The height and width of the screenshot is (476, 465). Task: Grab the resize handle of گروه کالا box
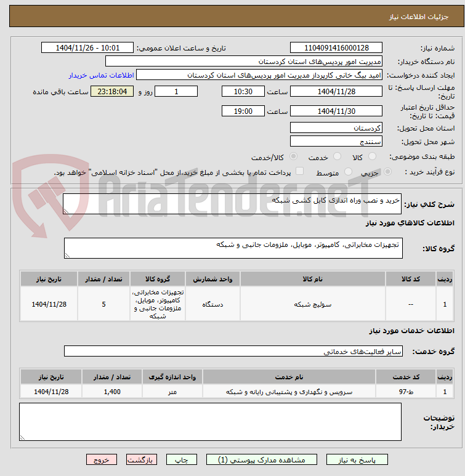pyautogui.click(x=67, y=256)
